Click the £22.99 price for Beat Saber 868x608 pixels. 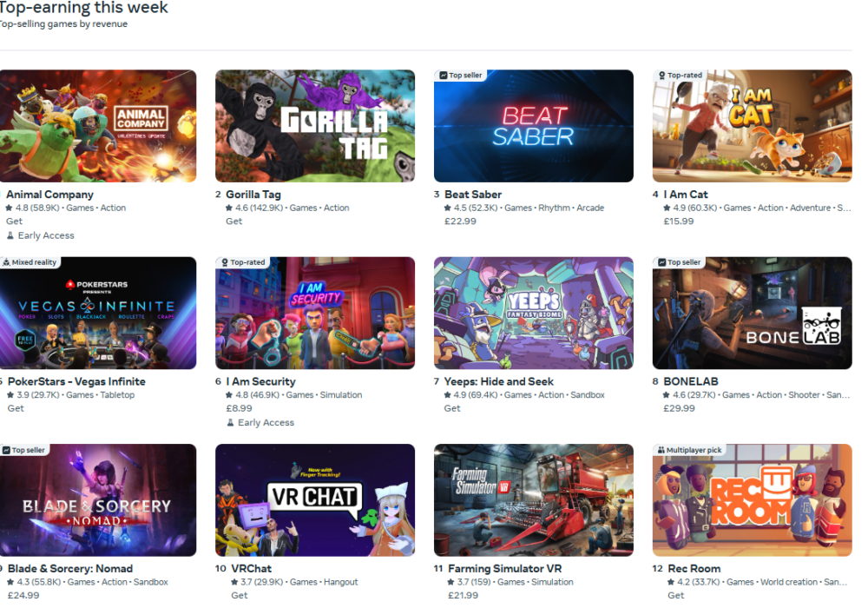[461, 221]
